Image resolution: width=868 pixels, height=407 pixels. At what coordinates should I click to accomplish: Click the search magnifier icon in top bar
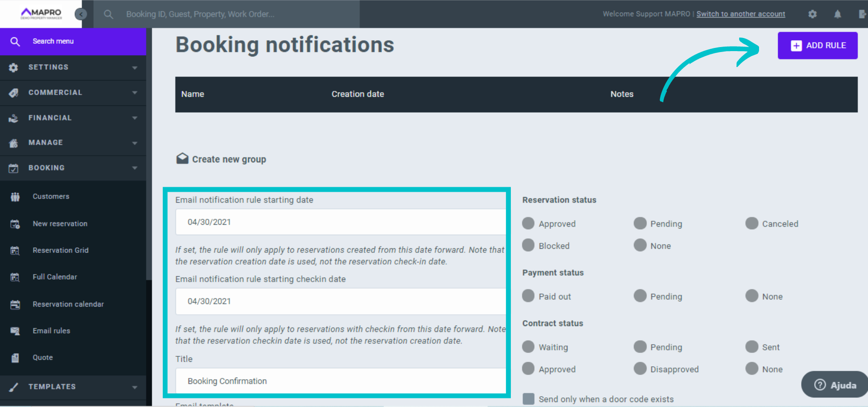(x=108, y=14)
